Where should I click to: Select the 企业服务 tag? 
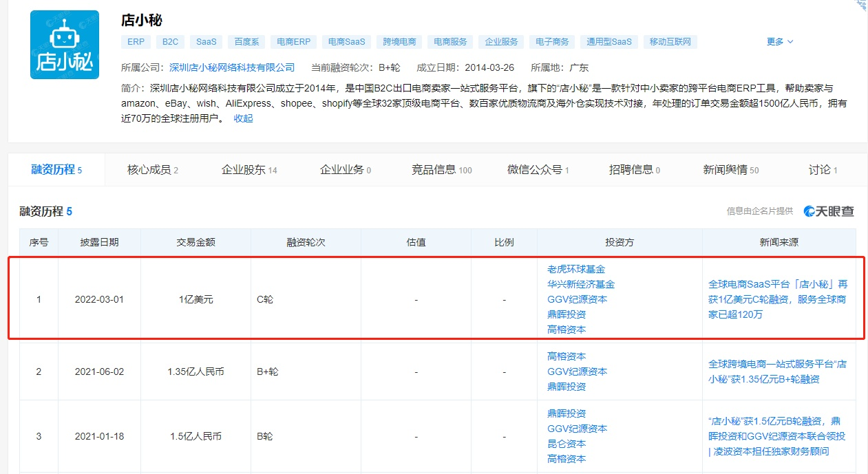501,42
